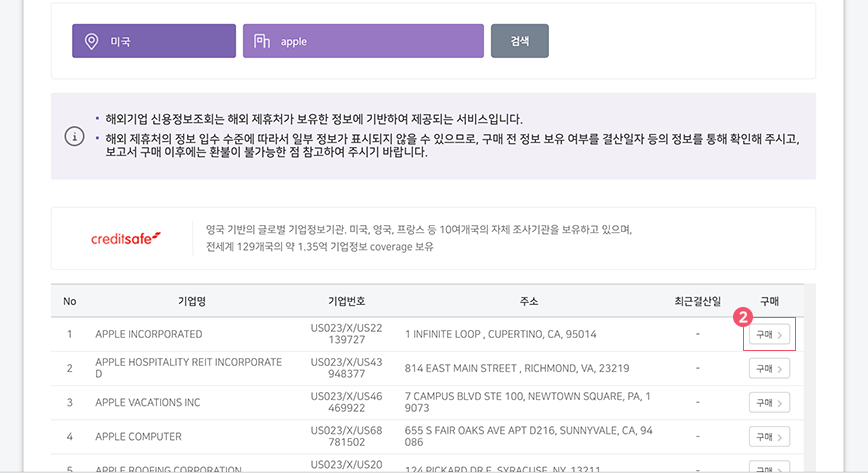This screenshot has height=473, width=868.
Task: Select the APPLE COMPUTER company name
Action: click(138, 436)
